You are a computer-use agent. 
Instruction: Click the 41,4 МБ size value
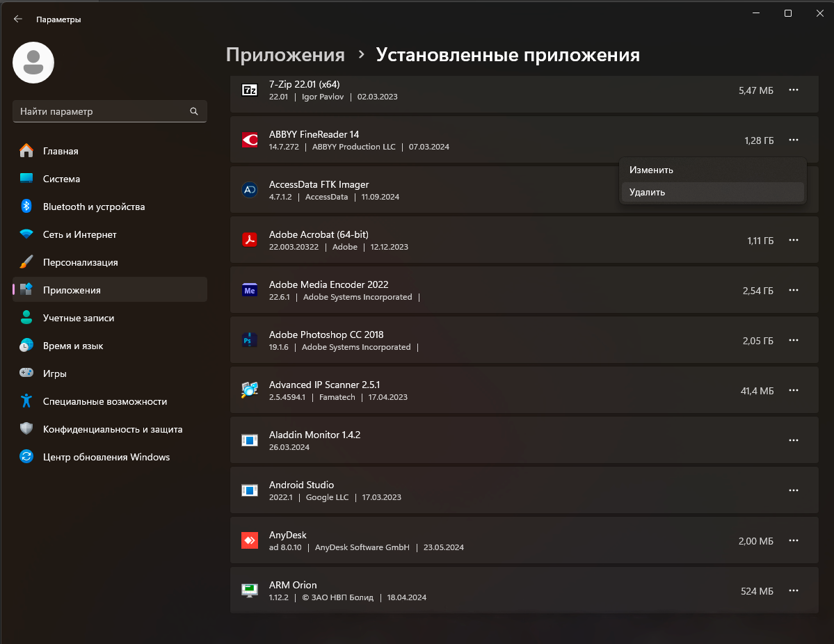(757, 391)
